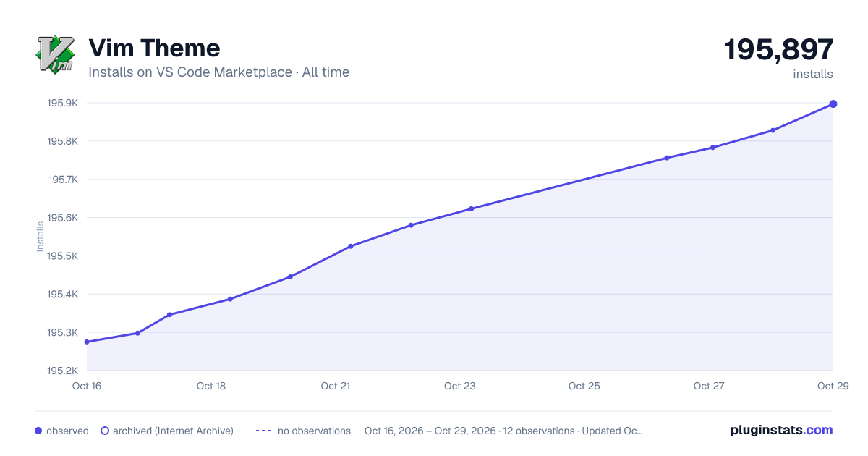Click the 195.5K y-axis label
Viewport: 868px width, 456px height.
pos(62,256)
